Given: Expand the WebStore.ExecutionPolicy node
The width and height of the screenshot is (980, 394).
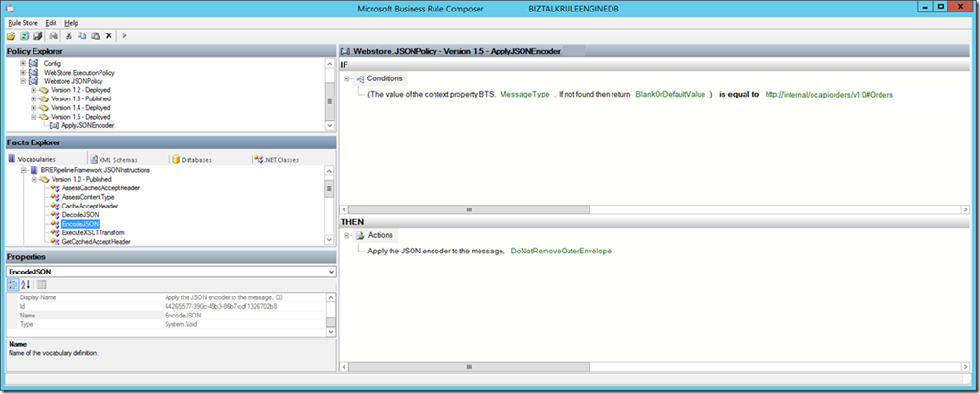Looking at the screenshot, I should click(x=23, y=73).
